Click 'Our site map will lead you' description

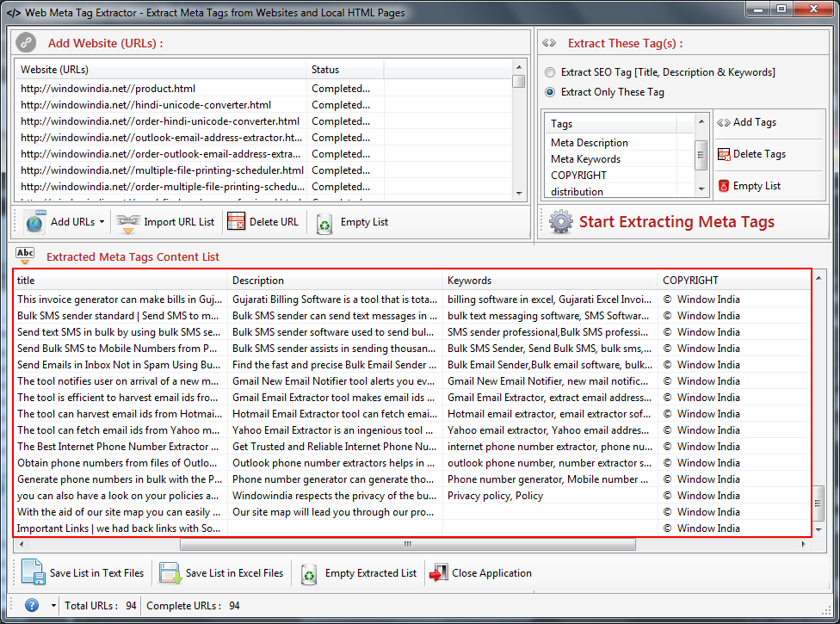333,512
